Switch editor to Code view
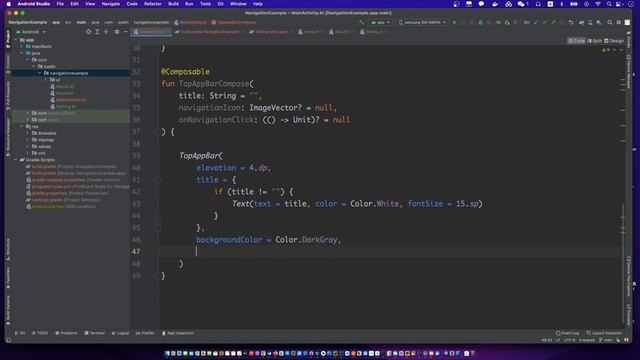This screenshot has height=360, width=640. pos(576,41)
